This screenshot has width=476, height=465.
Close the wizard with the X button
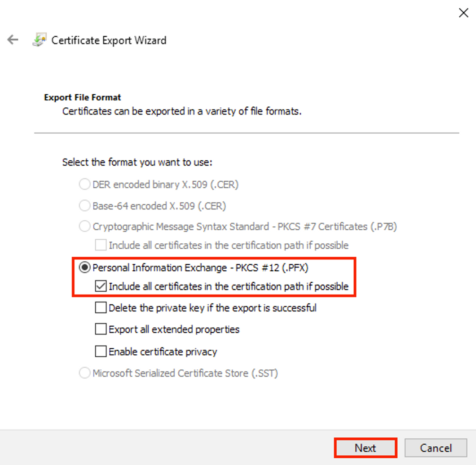[x=463, y=13]
